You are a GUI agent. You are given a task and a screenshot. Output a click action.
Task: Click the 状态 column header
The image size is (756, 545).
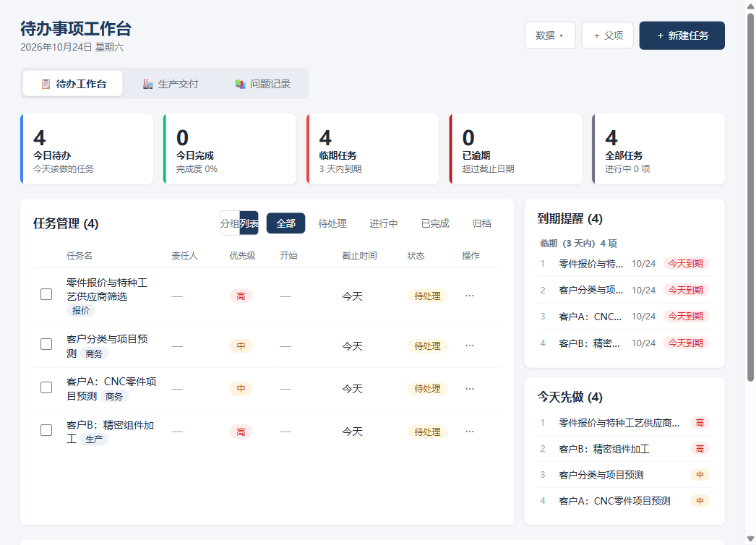point(416,256)
